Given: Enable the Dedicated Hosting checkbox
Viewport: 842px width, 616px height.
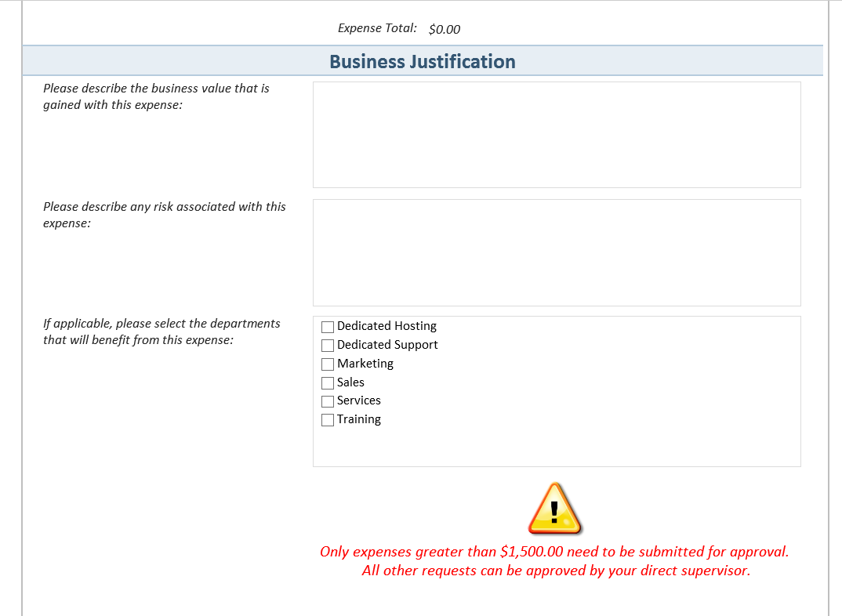Looking at the screenshot, I should pyautogui.click(x=328, y=327).
